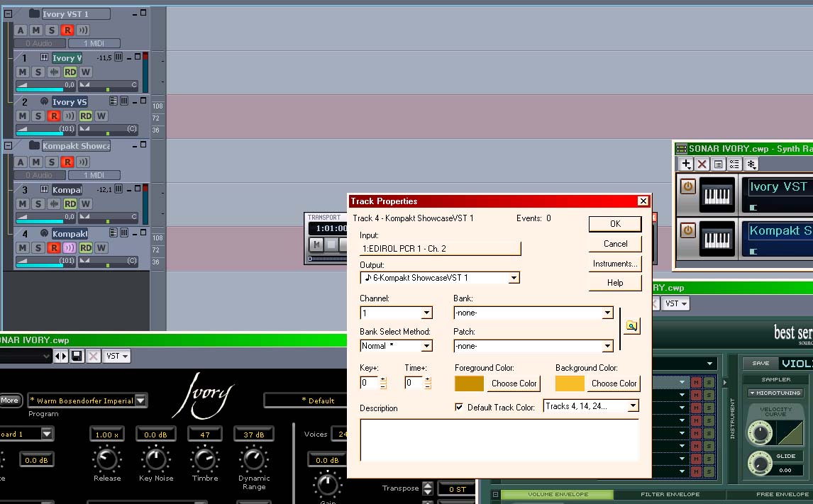Toggle Default Track Color checkbox
Image resolution: width=813 pixels, height=504 pixels.
[459, 407]
